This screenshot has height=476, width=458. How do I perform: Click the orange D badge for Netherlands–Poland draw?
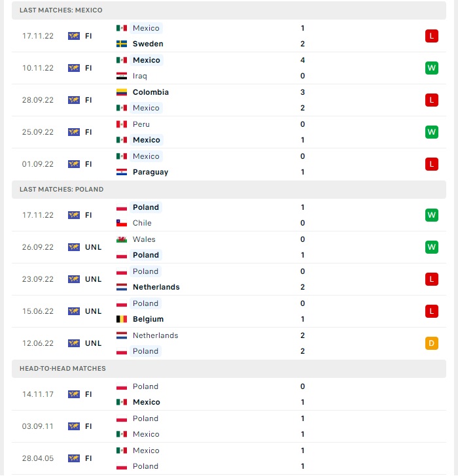432,343
